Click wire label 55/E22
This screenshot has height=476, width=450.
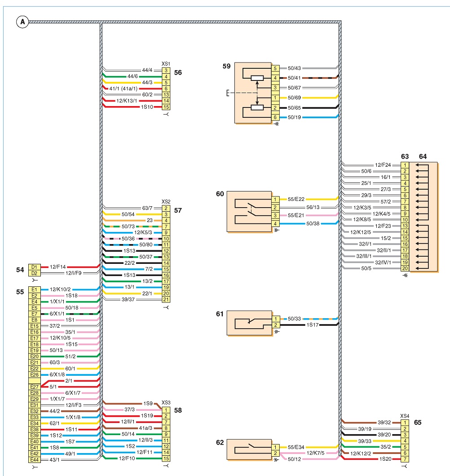[296, 199]
